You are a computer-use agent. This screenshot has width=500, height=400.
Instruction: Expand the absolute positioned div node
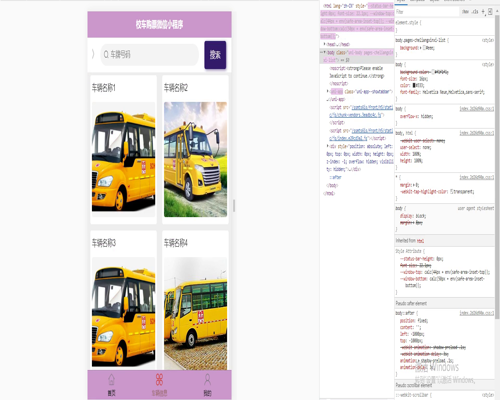coord(328,146)
